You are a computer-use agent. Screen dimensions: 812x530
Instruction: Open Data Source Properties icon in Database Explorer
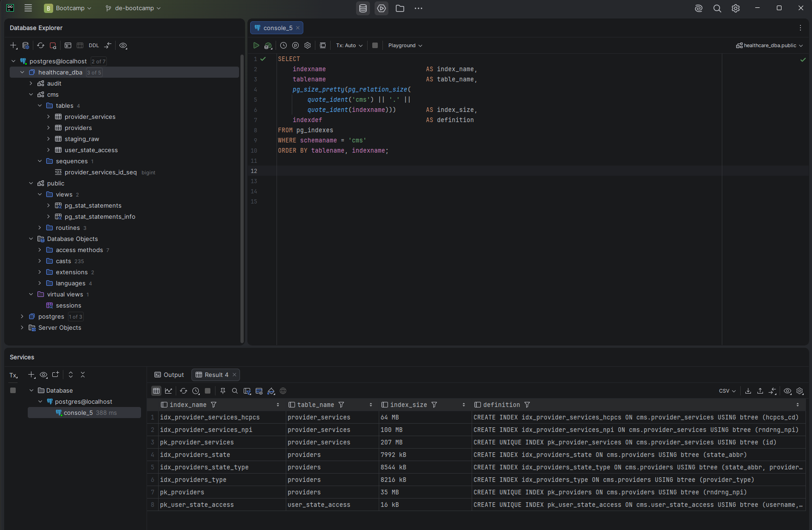click(x=26, y=45)
